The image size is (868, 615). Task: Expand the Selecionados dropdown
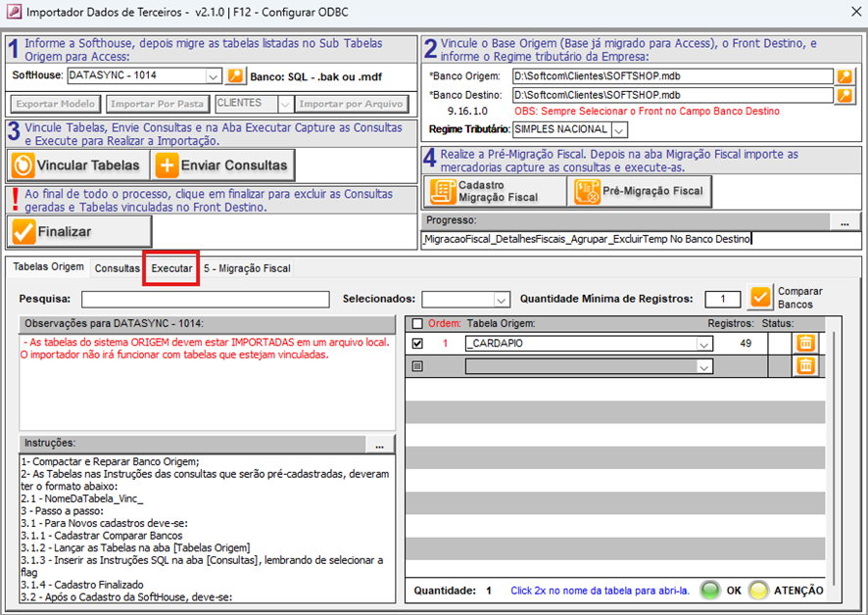[x=502, y=300]
